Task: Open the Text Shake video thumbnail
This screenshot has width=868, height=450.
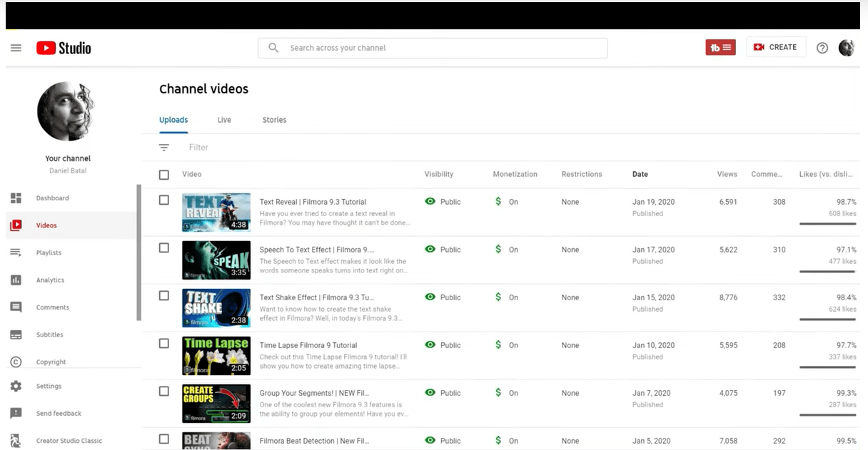Action: 216,308
